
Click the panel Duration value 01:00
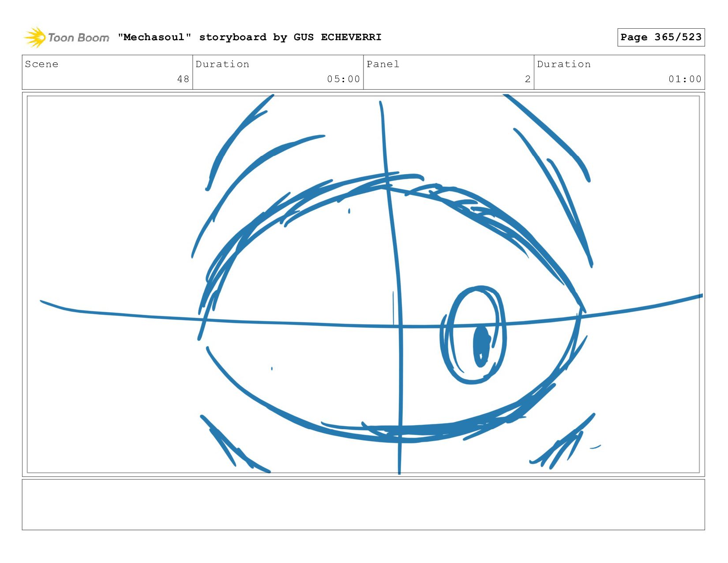[685, 79]
